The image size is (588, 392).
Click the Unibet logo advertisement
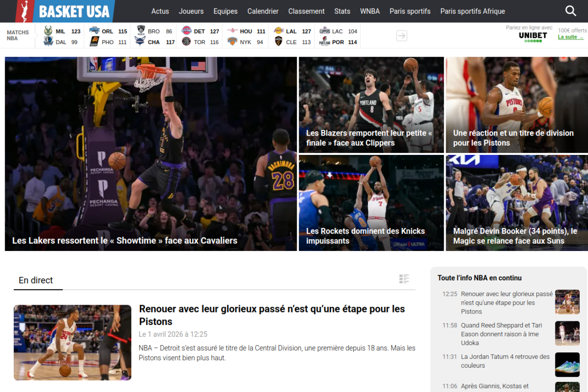coord(533,37)
